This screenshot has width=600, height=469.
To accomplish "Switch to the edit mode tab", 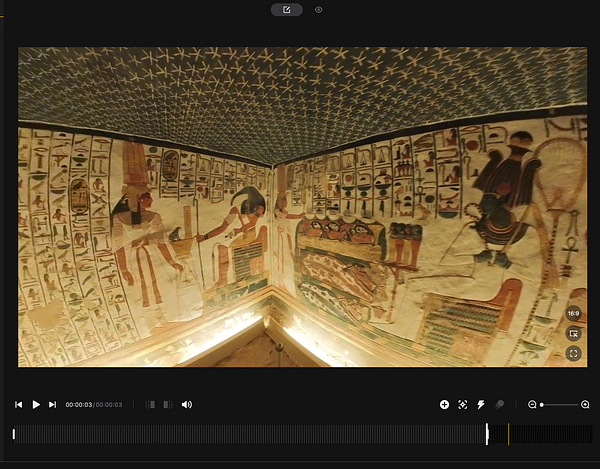I will point(286,10).
